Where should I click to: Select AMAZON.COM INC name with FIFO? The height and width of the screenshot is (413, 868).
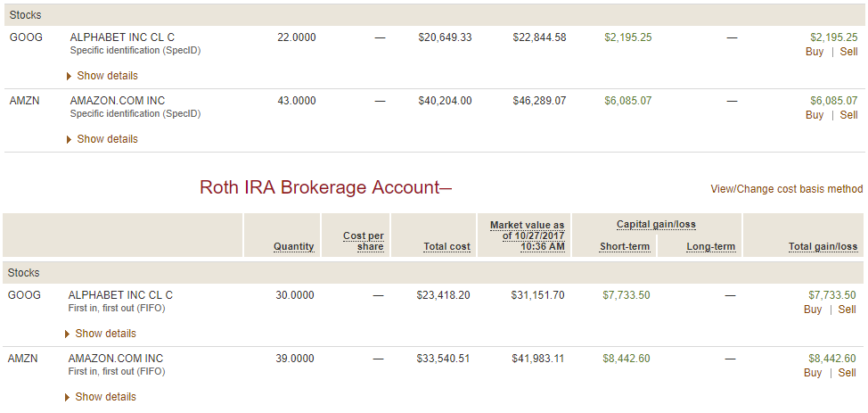pyautogui.click(x=116, y=359)
